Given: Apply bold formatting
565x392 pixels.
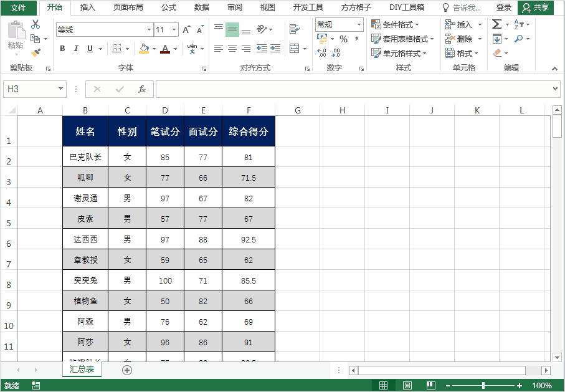Looking at the screenshot, I should 63,47.
